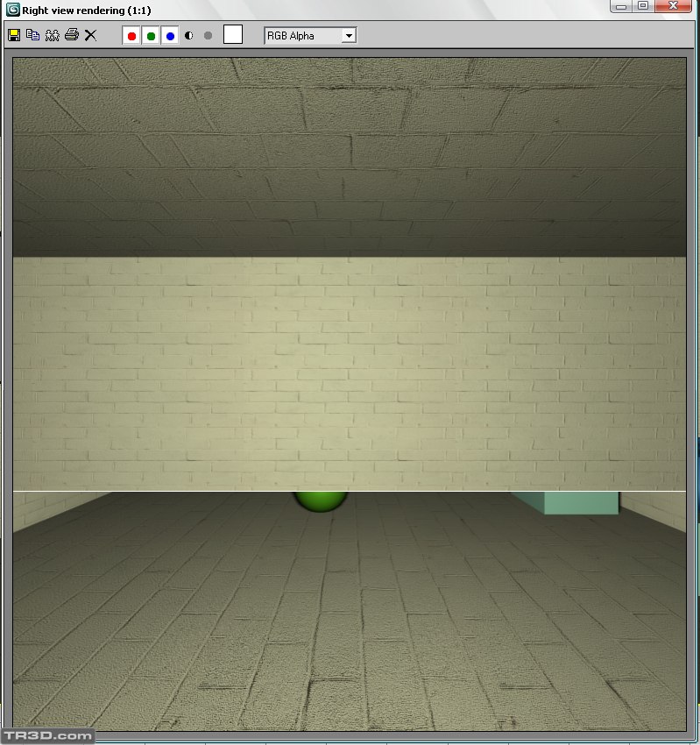Close the Right view rendering window

[677, 6]
